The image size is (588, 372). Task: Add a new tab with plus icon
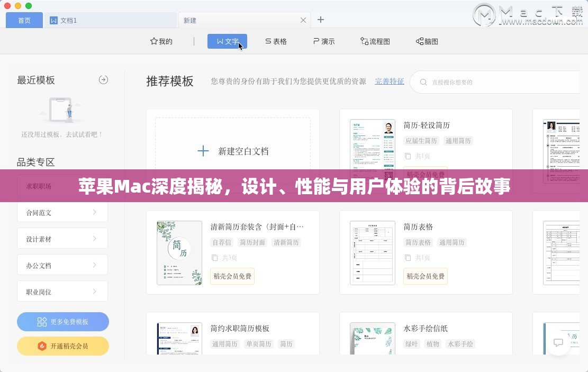point(321,20)
